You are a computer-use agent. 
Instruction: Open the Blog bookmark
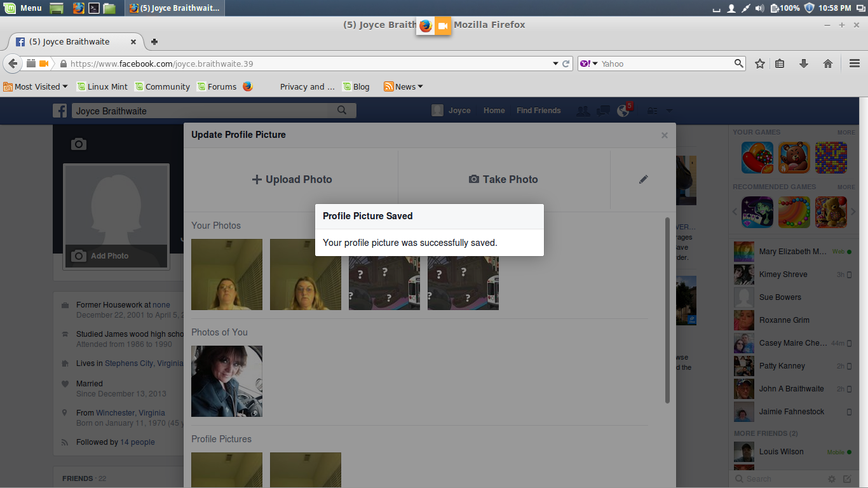pos(356,86)
